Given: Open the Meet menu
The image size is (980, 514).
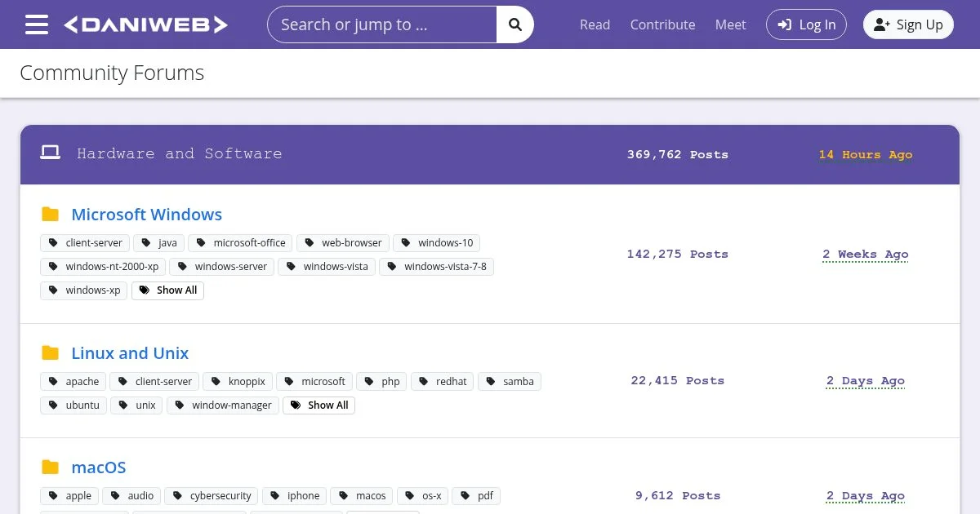Looking at the screenshot, I should pyautogui.click(x=730, y=24).
